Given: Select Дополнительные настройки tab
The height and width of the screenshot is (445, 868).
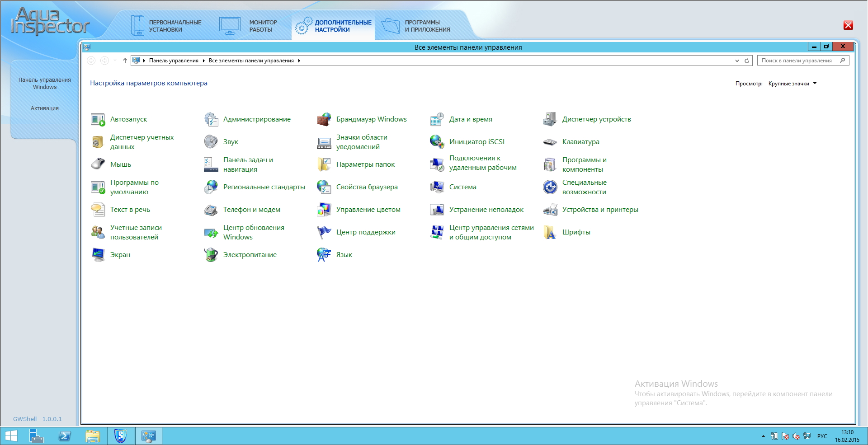Looking at the screenshot, I should [x=333, y=26].
